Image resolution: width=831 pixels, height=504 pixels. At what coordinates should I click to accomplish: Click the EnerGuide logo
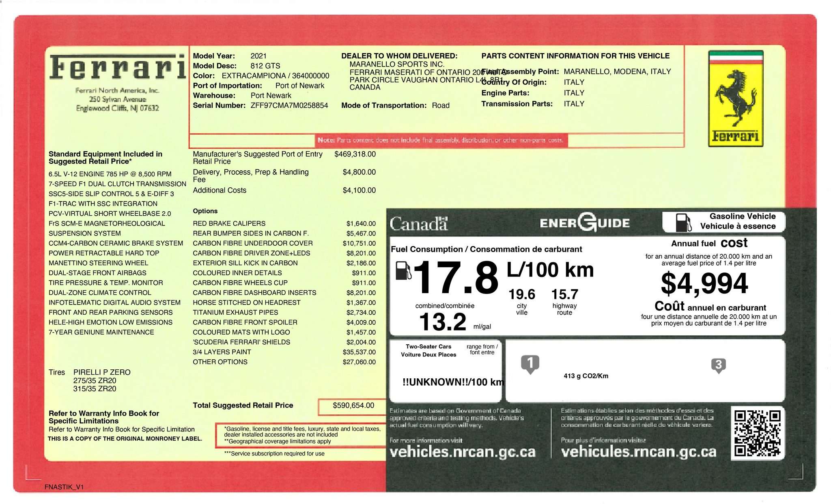[x=585, y=222]
